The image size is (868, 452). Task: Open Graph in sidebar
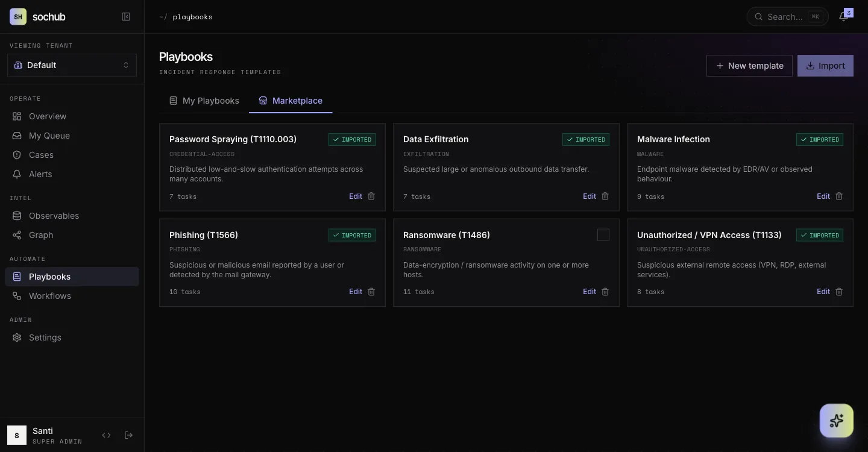tap(72, 235)
